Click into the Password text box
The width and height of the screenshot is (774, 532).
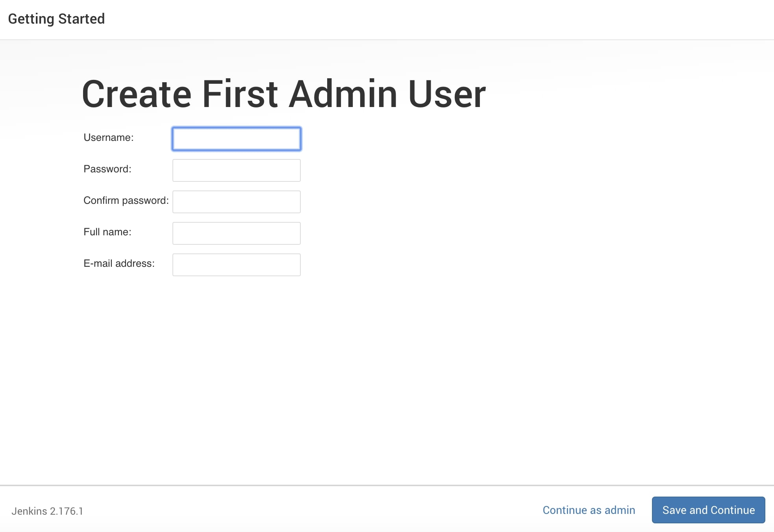(236, 170)
